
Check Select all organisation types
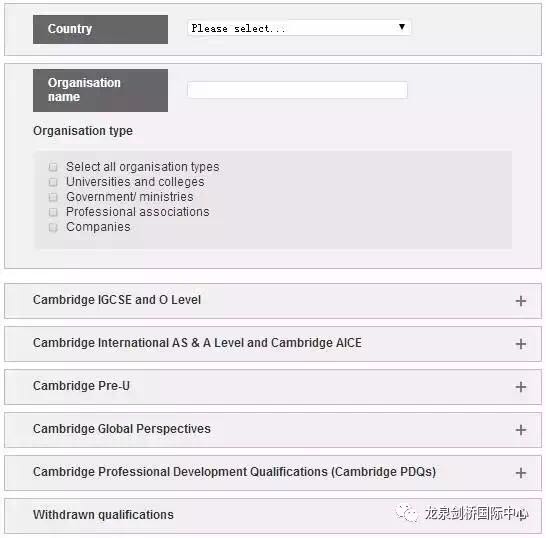point(53,167)
